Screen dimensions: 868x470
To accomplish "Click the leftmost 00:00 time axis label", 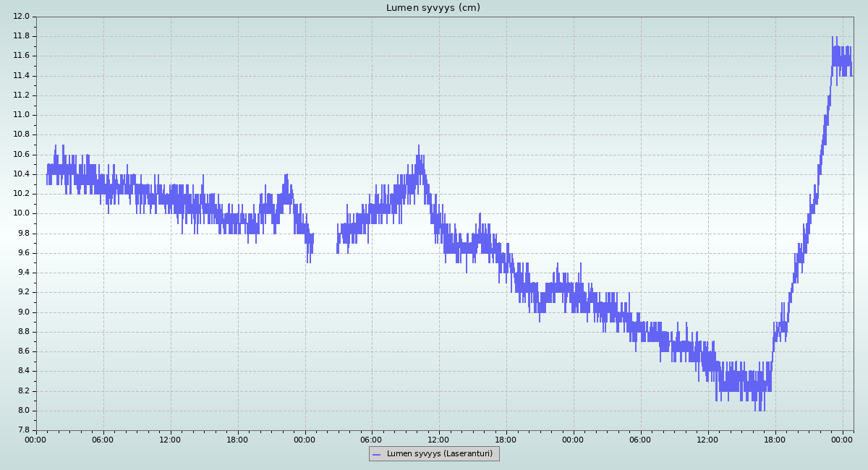I will tap(36, 439).
